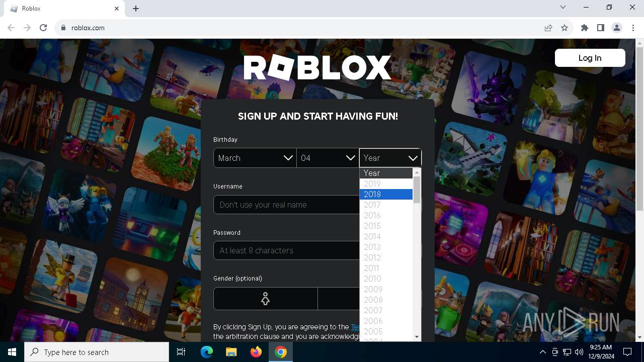Open Windows Start menu
644x362 pixels.
(x=12, y=352)
